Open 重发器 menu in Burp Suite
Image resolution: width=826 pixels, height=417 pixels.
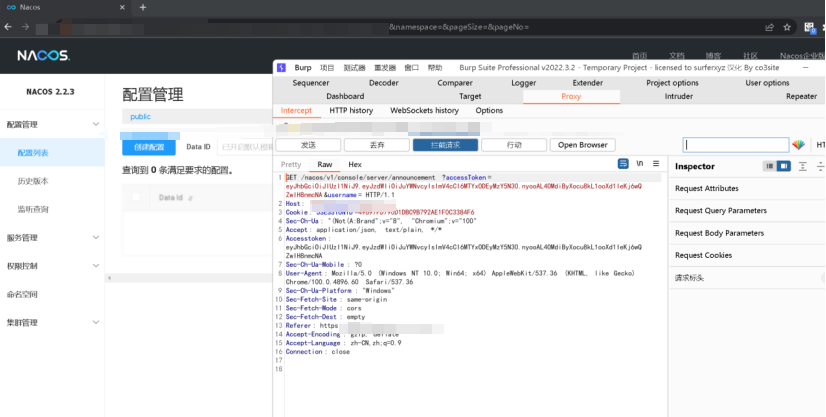[385, 67]
